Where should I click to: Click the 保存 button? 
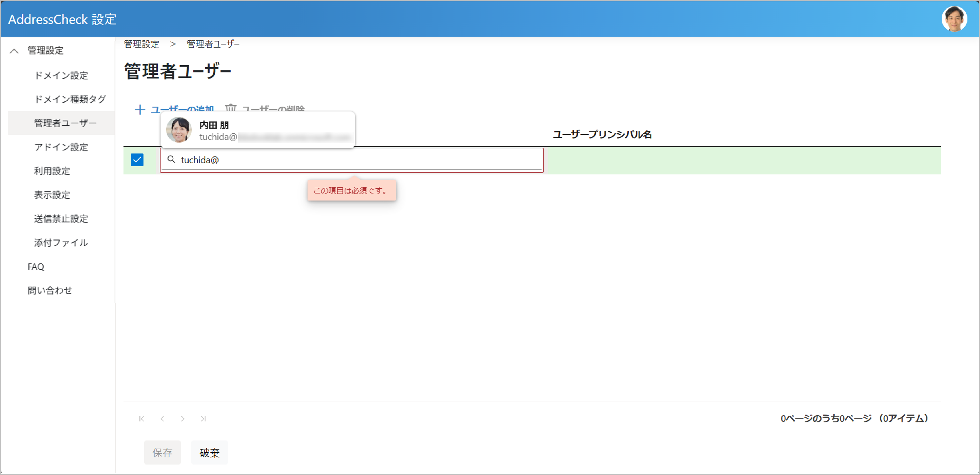[x=162, y=453]
